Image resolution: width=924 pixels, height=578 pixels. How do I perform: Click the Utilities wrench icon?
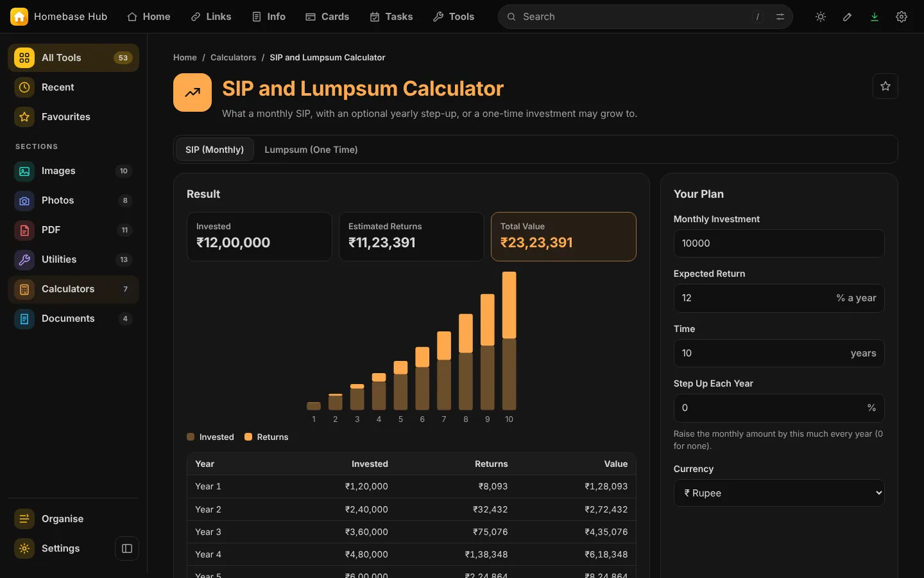(x=24, y=259)
